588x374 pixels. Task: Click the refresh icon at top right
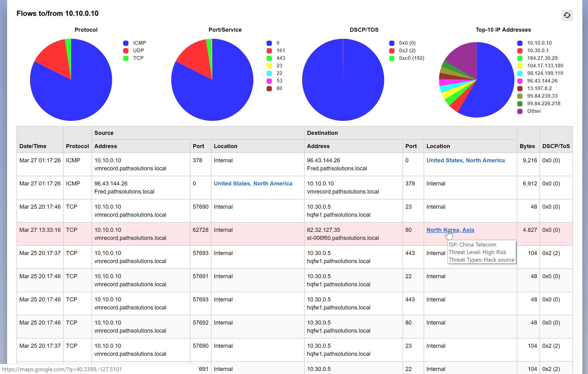[x=567, y=15]
